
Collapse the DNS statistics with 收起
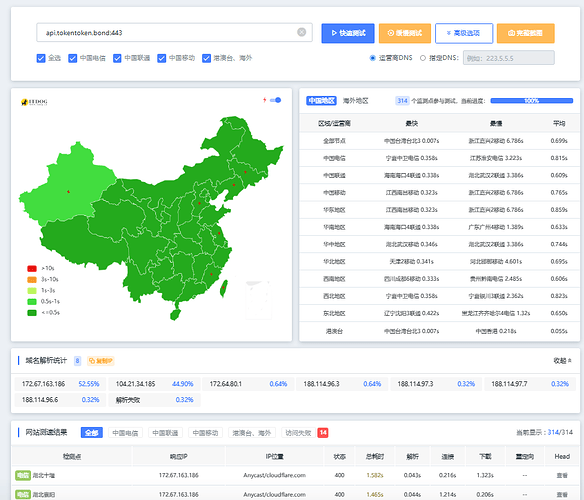point(562,361)
